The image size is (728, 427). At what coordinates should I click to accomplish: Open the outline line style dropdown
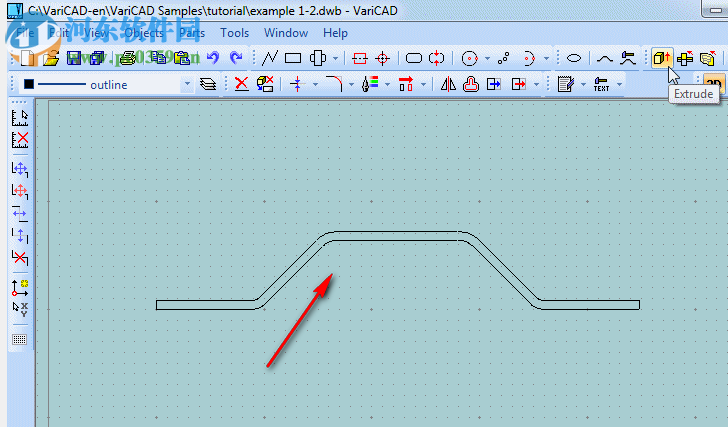pos(187,84)
